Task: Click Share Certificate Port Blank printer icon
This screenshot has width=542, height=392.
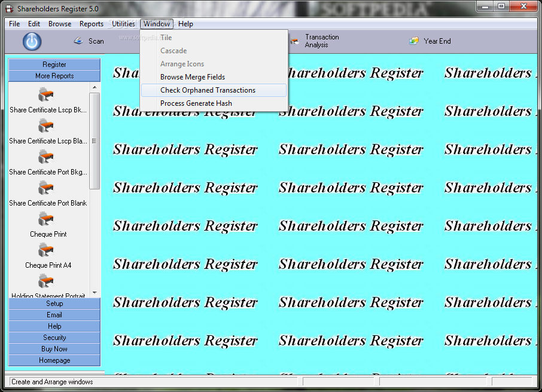Action: 46,188
